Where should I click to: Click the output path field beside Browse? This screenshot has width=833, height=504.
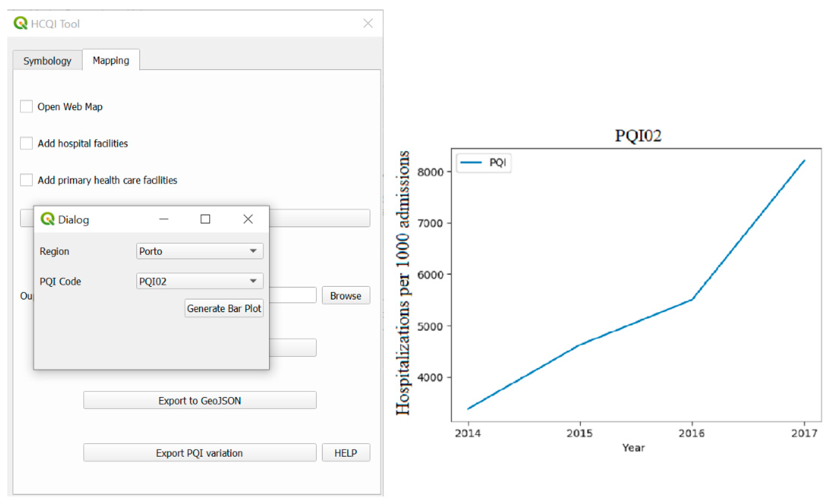pos(292,295)
